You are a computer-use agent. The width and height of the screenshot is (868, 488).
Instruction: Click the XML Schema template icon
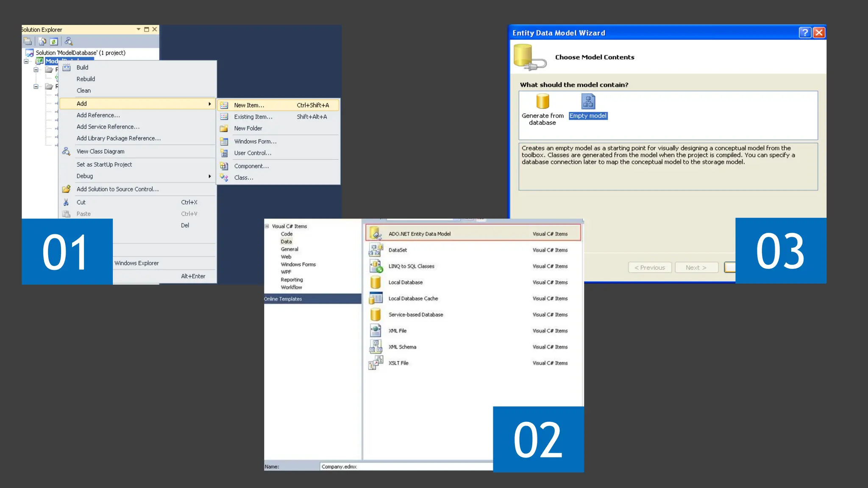click(x=375, y=347)
